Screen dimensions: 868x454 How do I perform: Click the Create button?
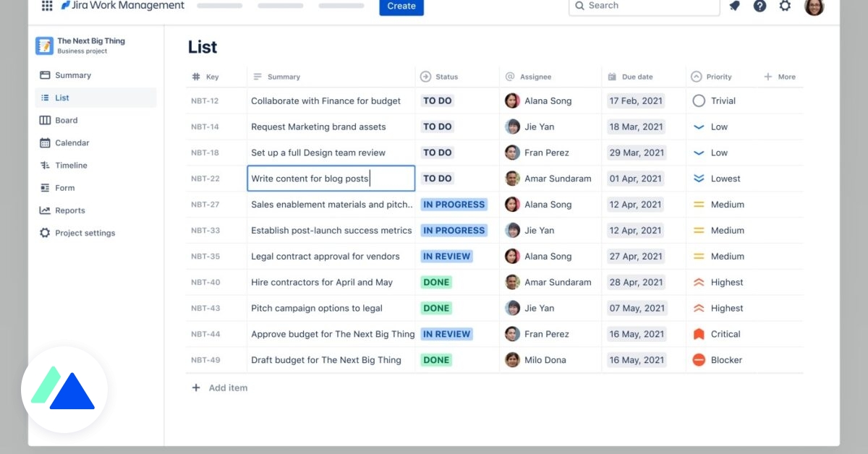401,5
